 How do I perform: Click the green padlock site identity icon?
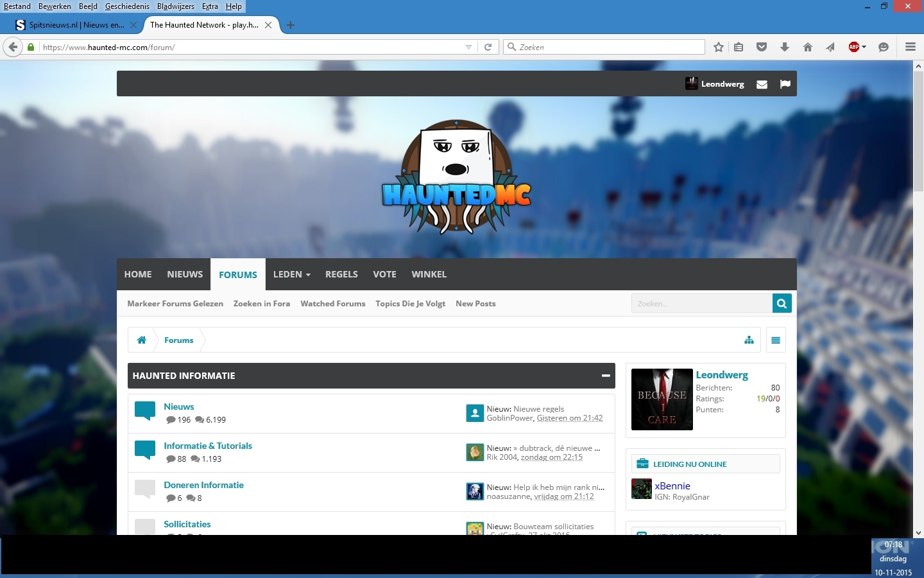click(30, 47)
